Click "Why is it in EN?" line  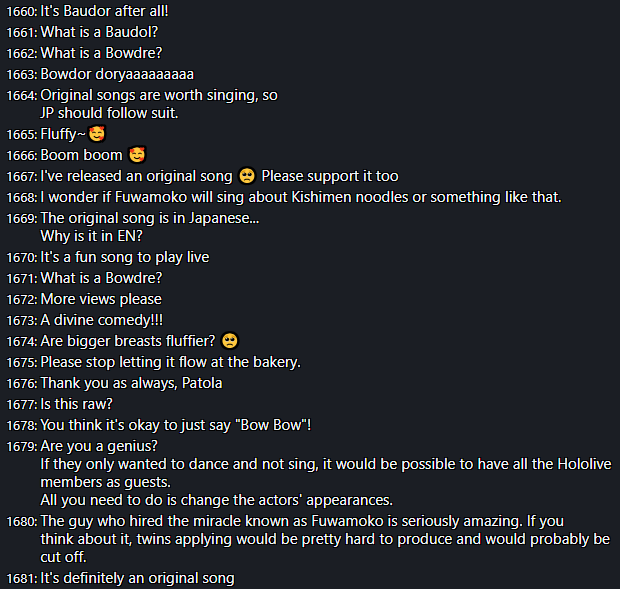click(x=91, y=236)
